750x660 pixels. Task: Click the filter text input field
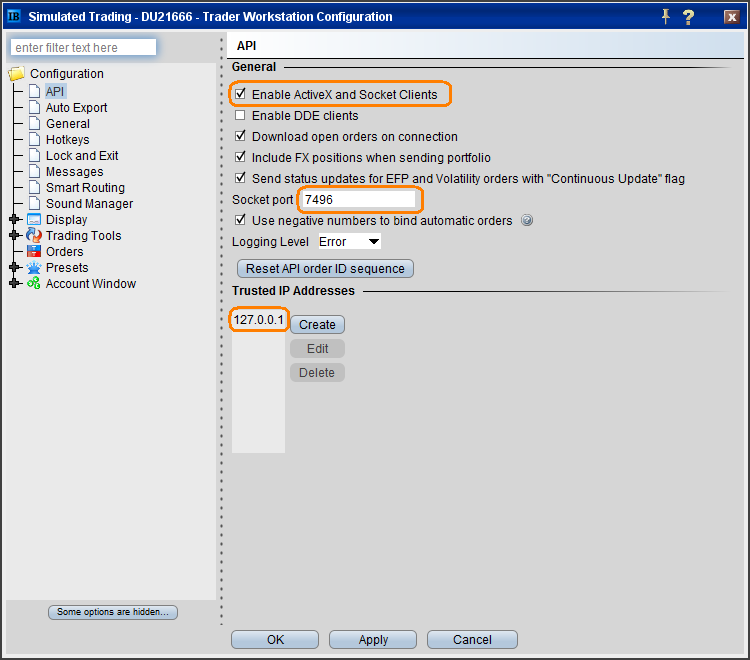click(83, 47)
